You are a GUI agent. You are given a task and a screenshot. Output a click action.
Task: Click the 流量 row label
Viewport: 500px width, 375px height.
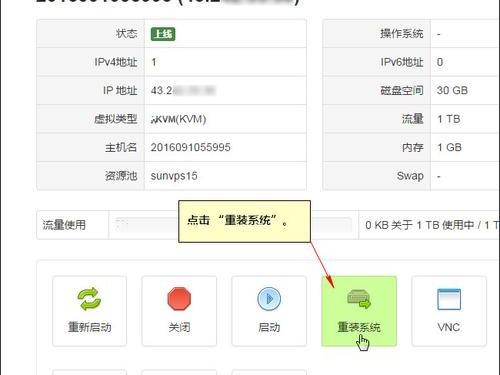pos(413,119)
